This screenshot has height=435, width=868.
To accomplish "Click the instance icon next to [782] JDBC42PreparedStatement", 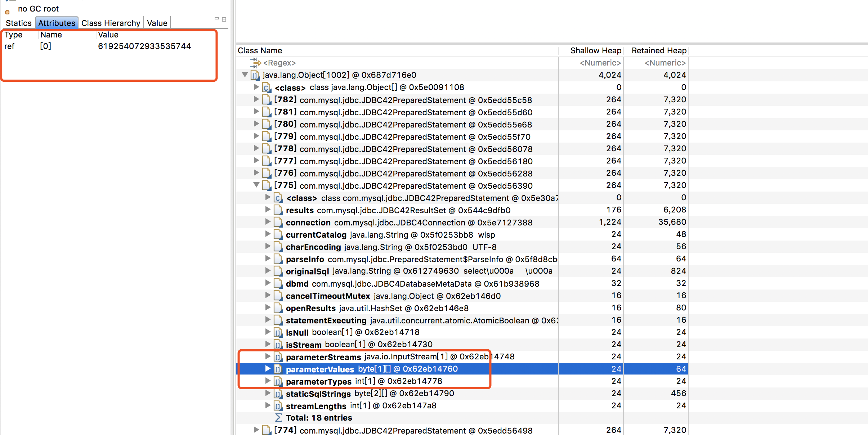I will point(267,100).
